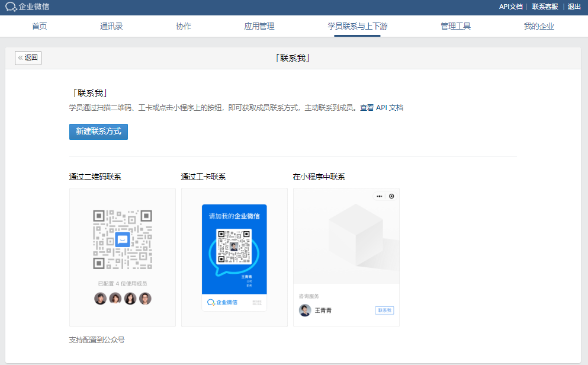
Task: Open the 通讯录 tab
Action: tap(111, 26)
